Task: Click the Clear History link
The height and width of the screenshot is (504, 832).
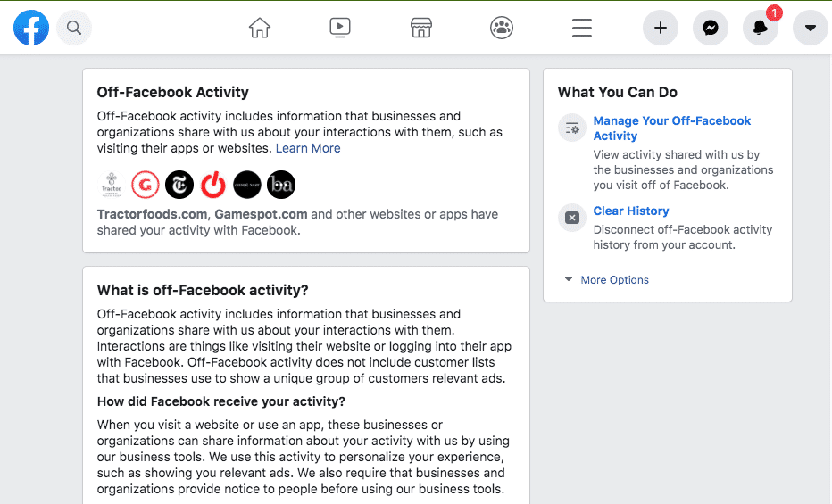Action: pos(631,211)
